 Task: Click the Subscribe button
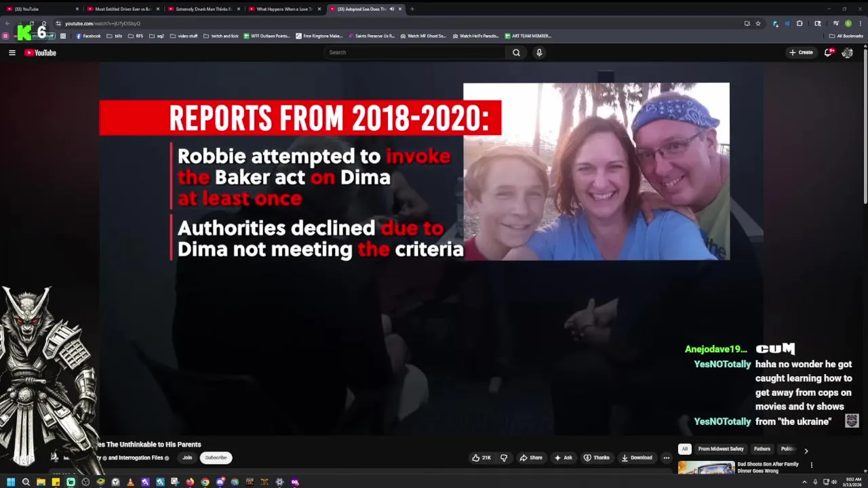(x=216, y=457)
